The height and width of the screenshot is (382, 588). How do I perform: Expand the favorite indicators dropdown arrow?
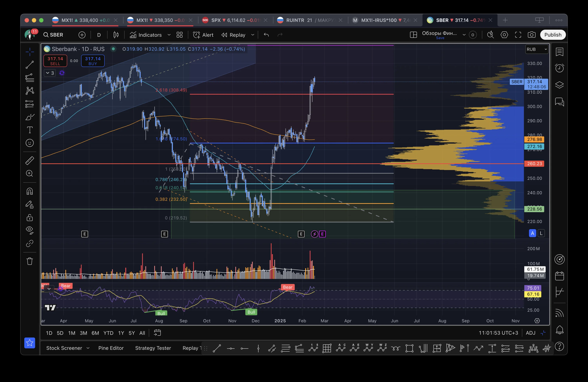(169, 35)
